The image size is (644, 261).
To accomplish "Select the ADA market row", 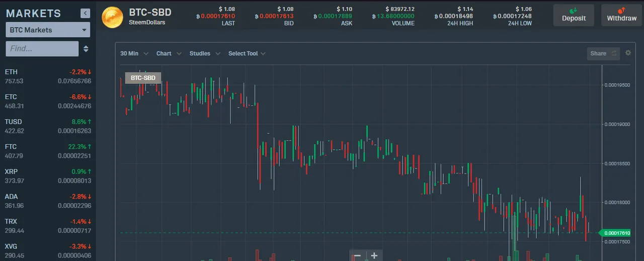I will coord(48,201).
